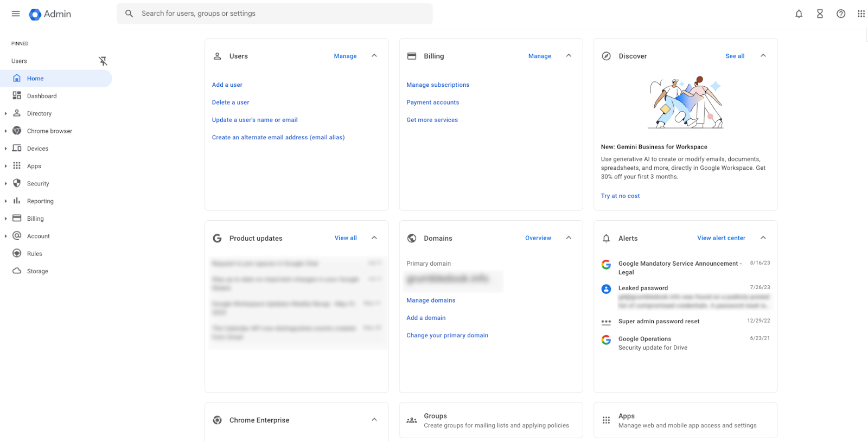868x442 pixels.
Task: Go to Home in the sidebar
Action: pyautogui.click(x=56, y=79)
